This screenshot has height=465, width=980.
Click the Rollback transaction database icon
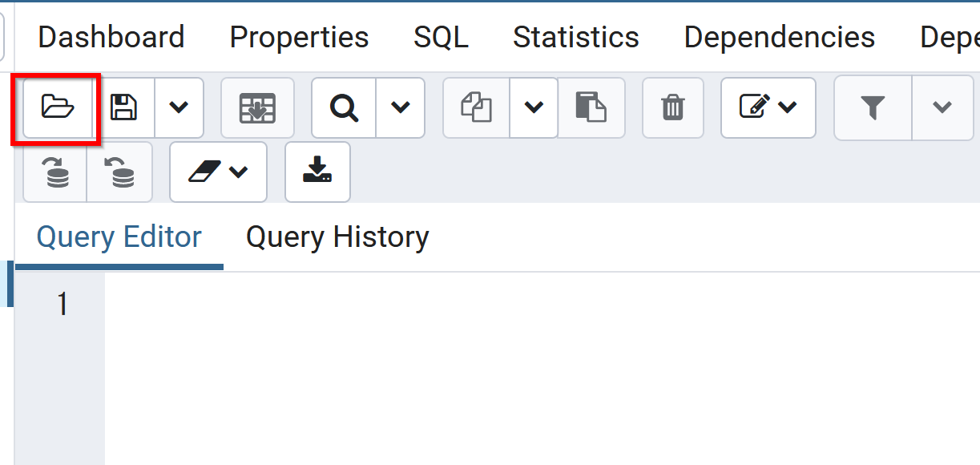[x=119, y=172]
